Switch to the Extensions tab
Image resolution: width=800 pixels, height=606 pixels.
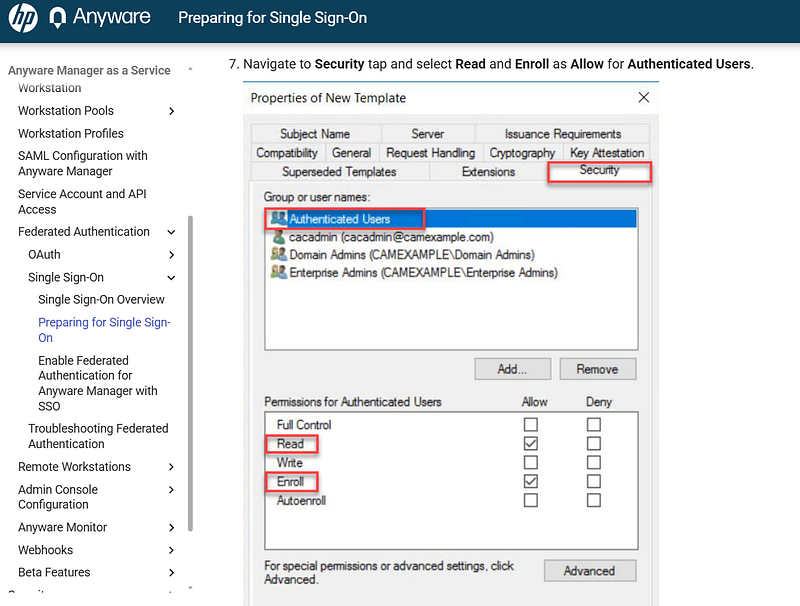pyautogui.click(x=488, y=171)
